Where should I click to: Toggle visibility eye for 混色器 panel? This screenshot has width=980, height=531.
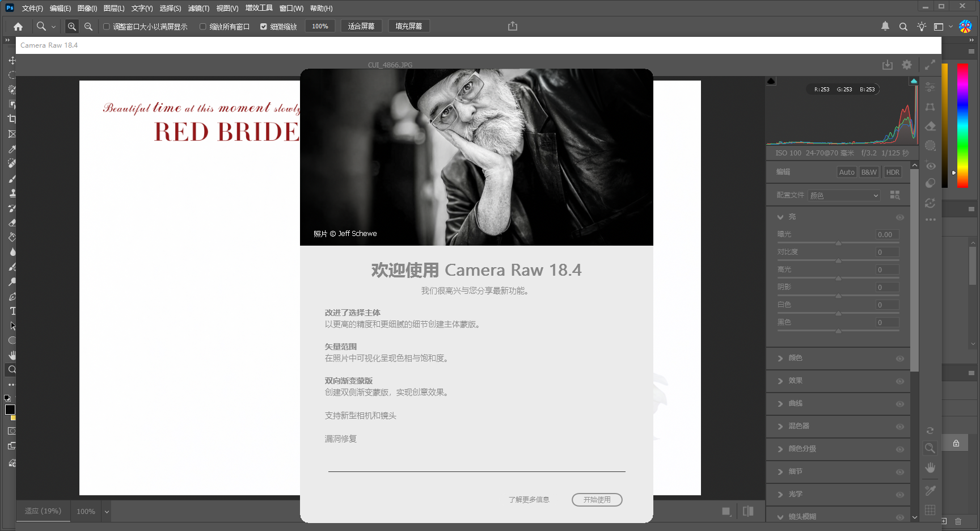point(899,427)
